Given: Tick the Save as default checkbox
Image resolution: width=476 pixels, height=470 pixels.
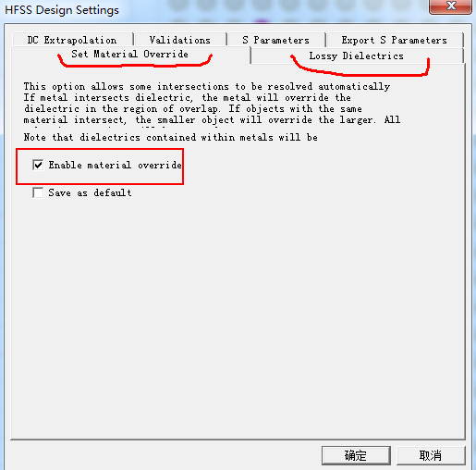Looking at the screenshot, I should [x=38, y=193].
